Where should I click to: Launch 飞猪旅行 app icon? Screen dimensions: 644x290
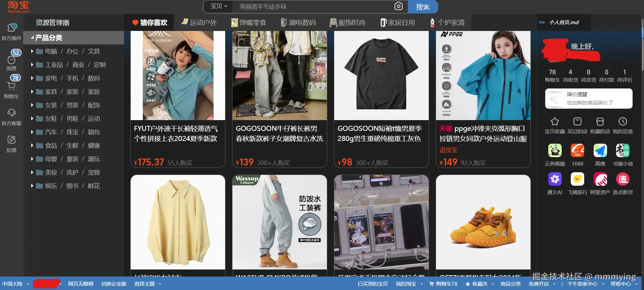click(577, 179)
